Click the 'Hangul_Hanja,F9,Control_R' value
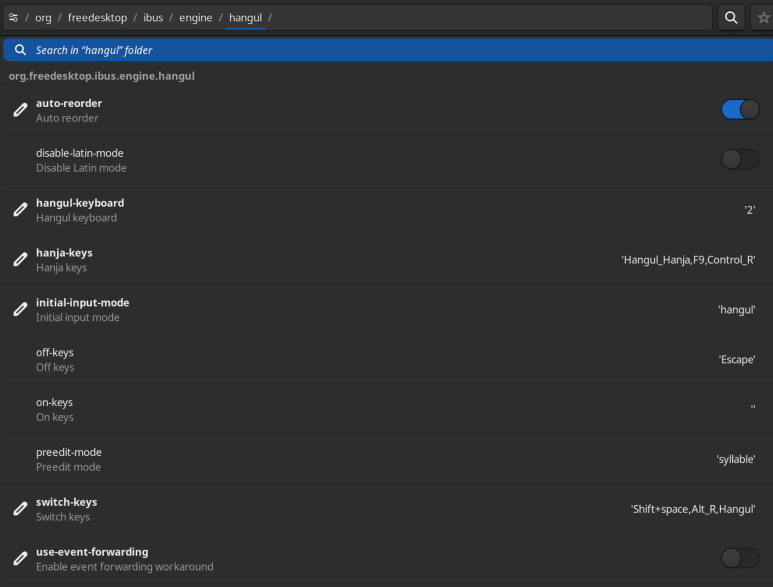 tap(688, 260)
